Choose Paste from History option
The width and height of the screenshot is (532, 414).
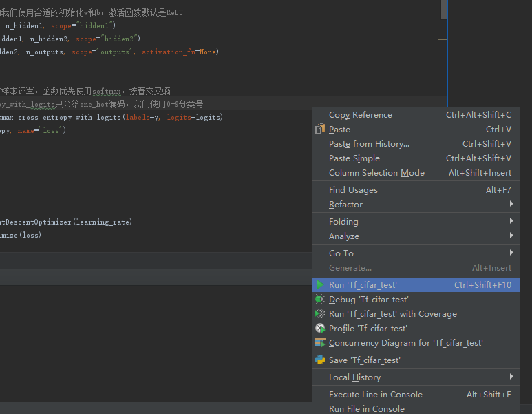369,144
